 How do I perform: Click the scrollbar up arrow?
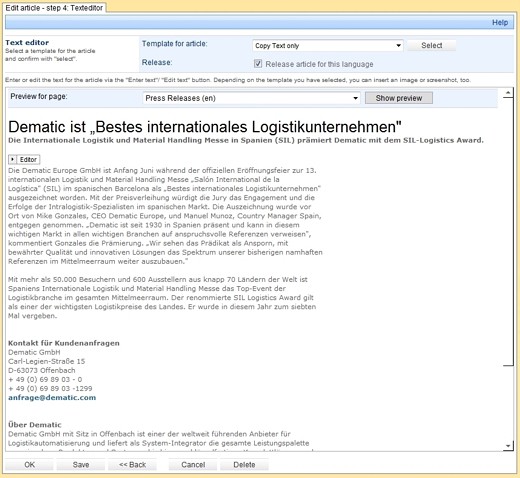508,93
